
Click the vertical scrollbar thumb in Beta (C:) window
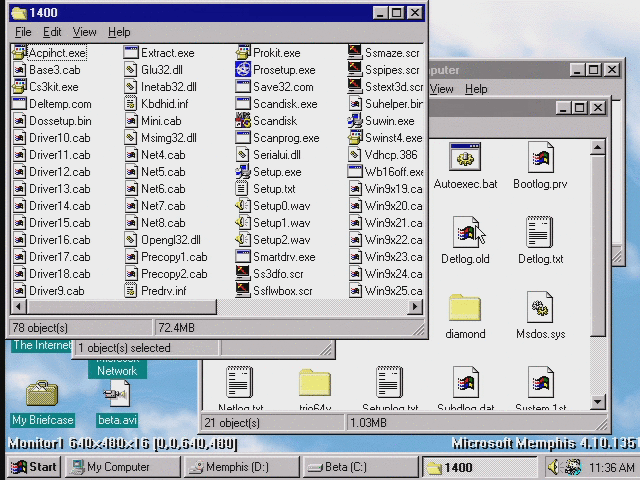coord(598,246)
